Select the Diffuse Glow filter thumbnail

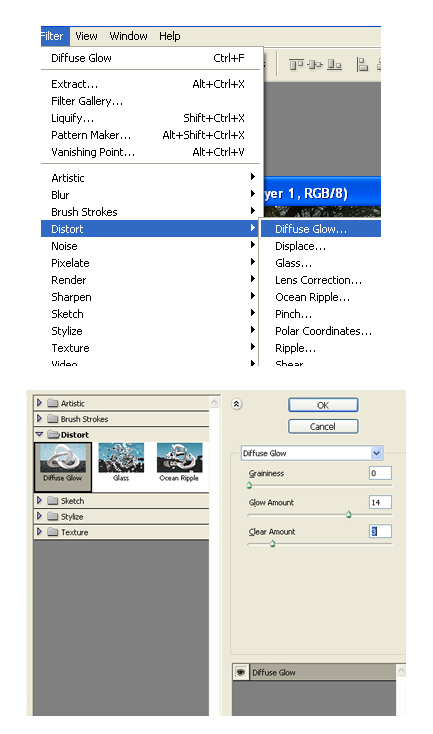[63, 466]
